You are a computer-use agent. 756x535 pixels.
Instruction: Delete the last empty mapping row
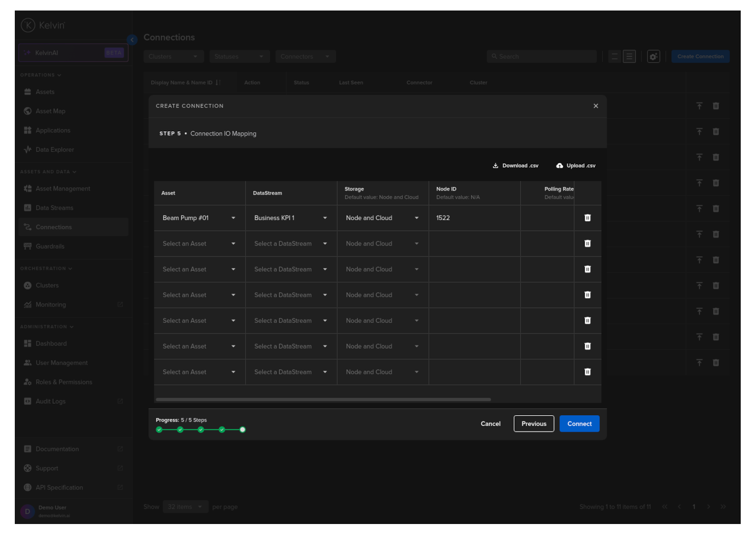click(588, 372)
